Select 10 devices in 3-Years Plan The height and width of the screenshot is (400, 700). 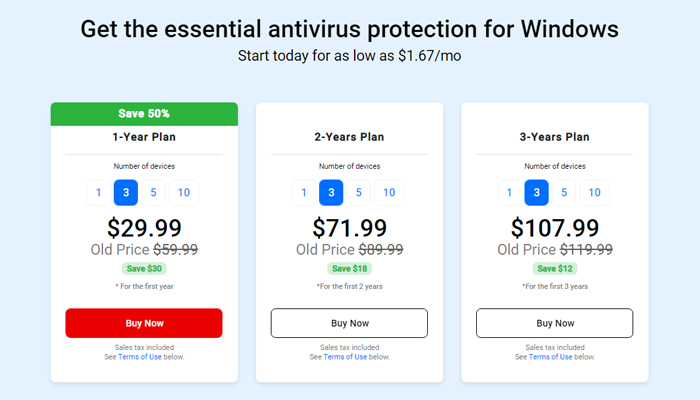point(594,193)
